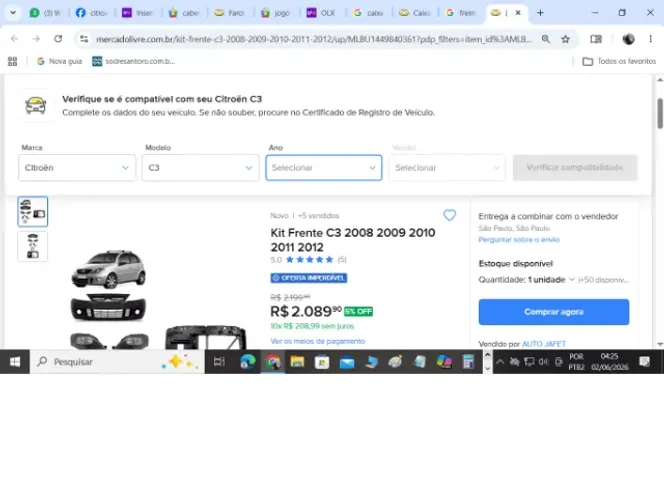The width and height of the screenshot is (664, 500).
Task: Open the volume speaker tray icon
Action: [543, 362]
